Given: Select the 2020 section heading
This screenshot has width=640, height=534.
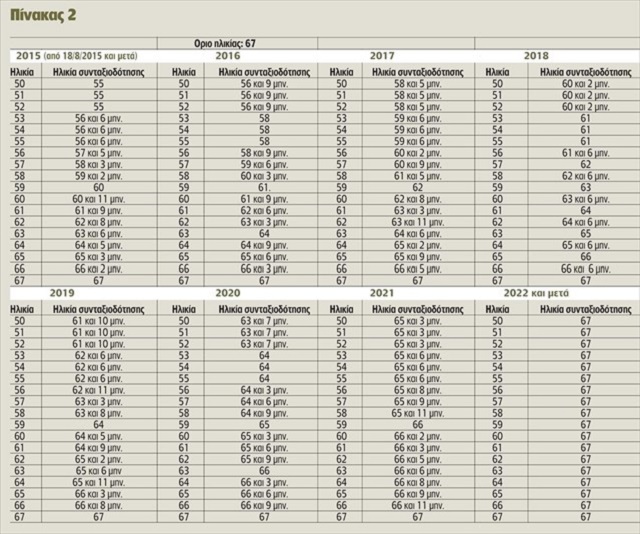Looking at the screenshot, I should (x=227, y=295).
